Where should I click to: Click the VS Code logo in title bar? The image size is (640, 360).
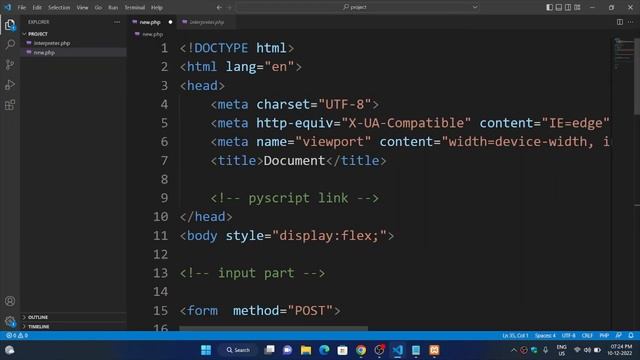(x=7, y=7)
